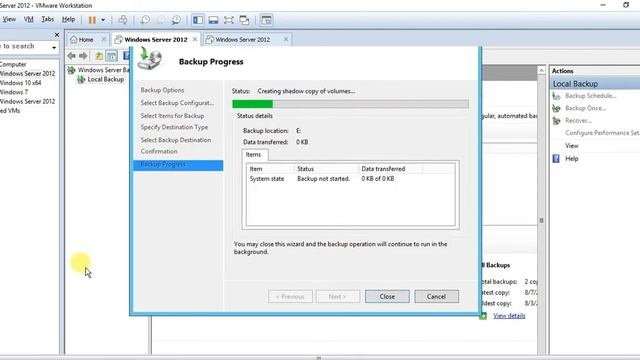Restore the VMware Workstation window size
This screenshot has width=640, height=360.
pyautogui.click(x=626, y=5)
